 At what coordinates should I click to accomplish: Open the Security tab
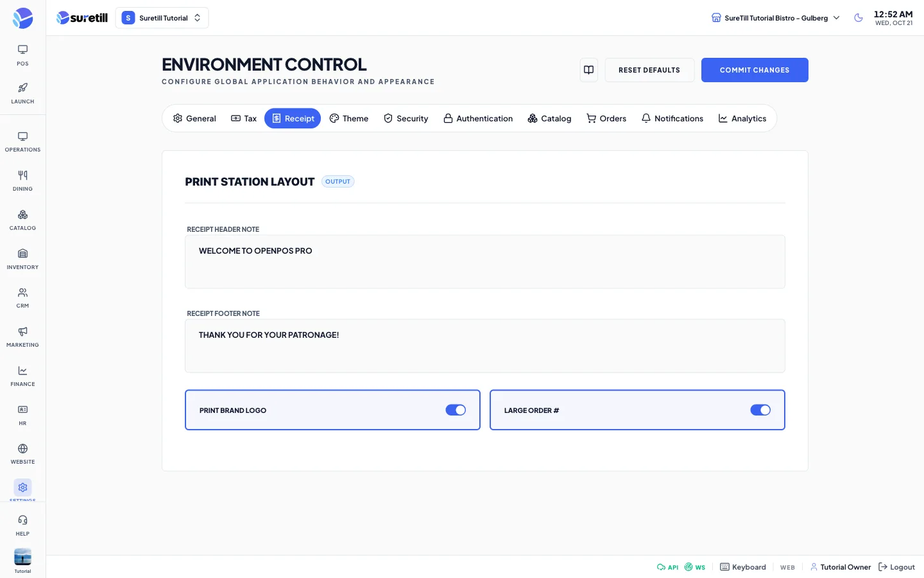406,118
